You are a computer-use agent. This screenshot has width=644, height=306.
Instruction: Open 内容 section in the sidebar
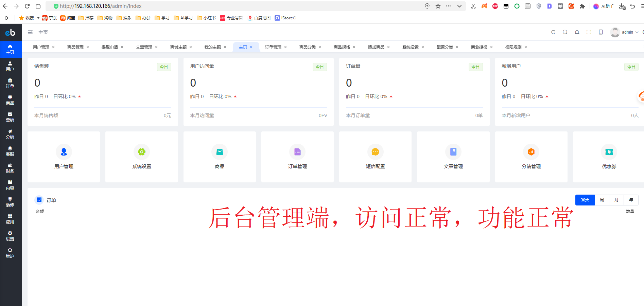pyautogui.click(x=10, y=185)
